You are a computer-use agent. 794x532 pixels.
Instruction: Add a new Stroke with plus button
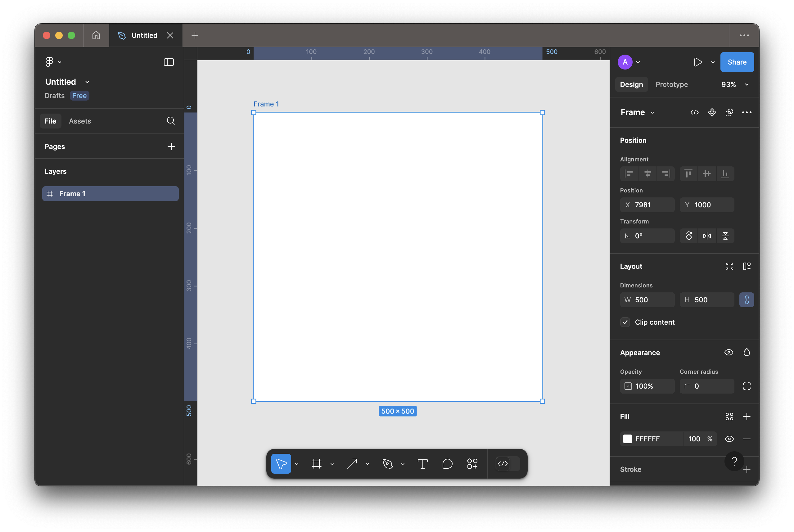(748, 469)
